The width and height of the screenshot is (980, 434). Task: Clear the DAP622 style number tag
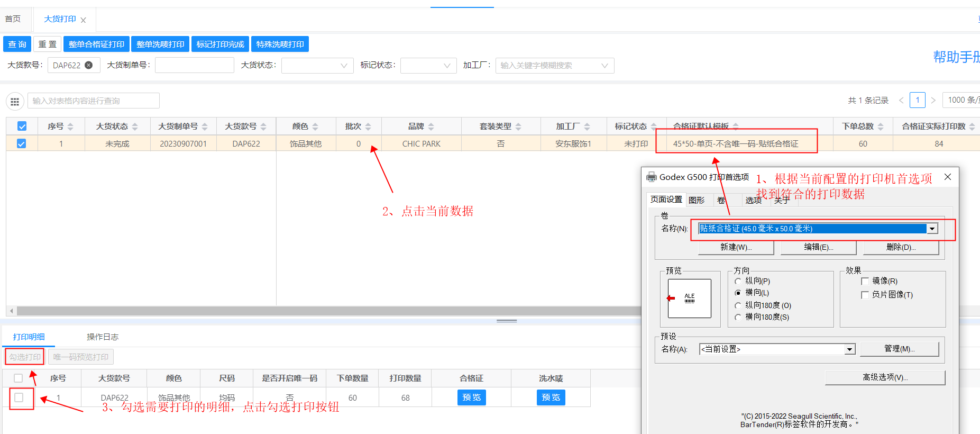pyautogui.click(x=89, y=65)
